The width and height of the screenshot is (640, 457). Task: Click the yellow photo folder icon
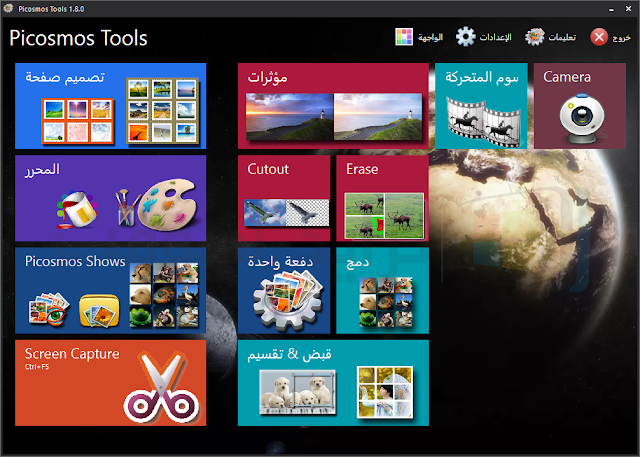(x=99, y=311)
